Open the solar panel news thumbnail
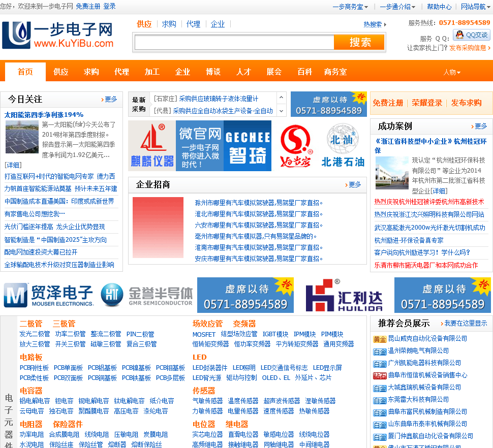Viewport: 493px width, 448px height. point(22,137)
